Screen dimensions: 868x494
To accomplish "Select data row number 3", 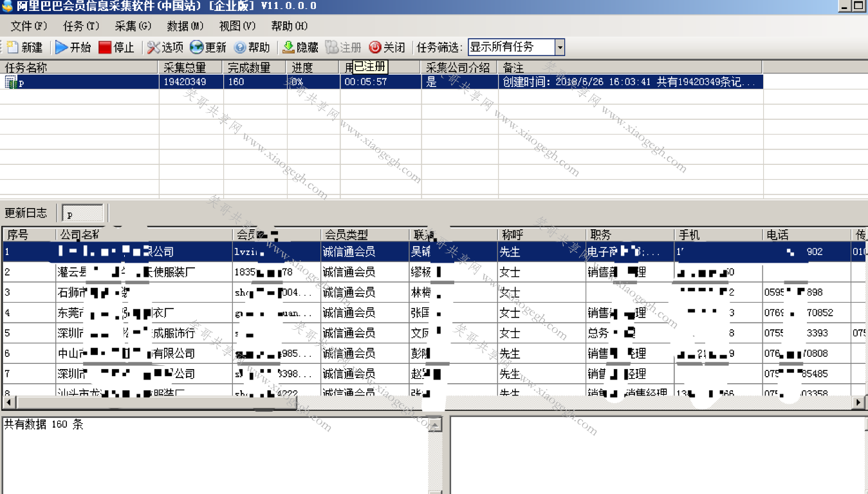I will [x=434, y=292].
